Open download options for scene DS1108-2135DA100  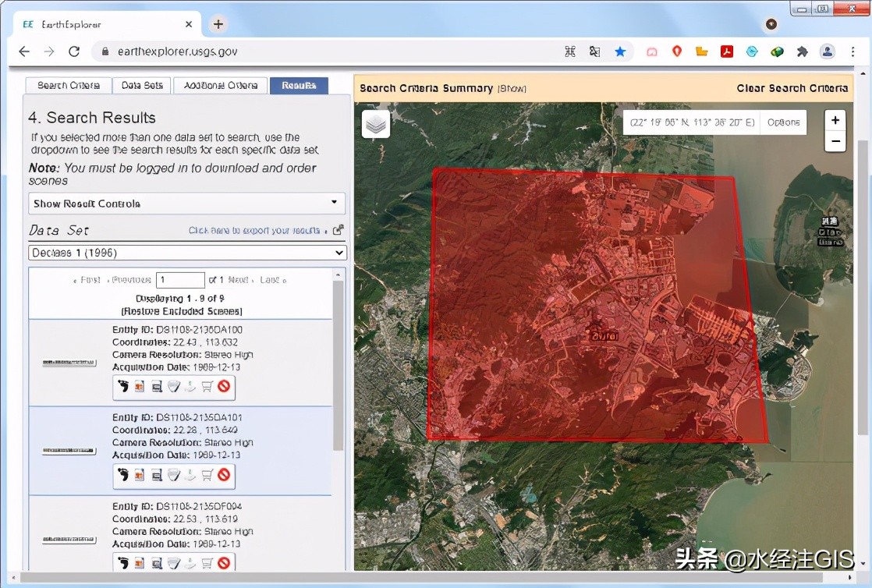point(190,386)
